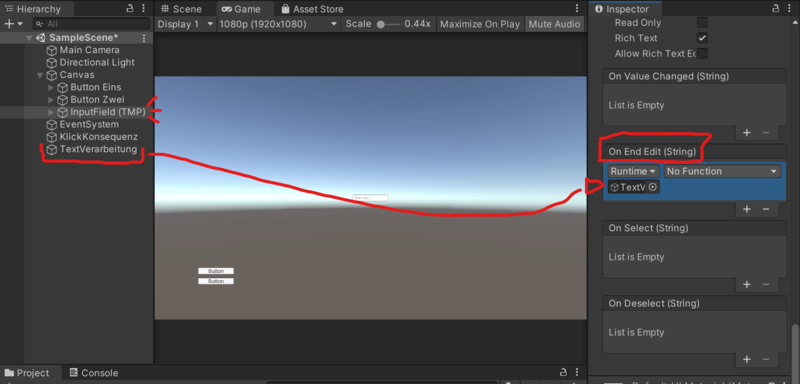The image size is (800, 384).
Task: Switch to the Scene tab
Action: (x=181, y=9)
